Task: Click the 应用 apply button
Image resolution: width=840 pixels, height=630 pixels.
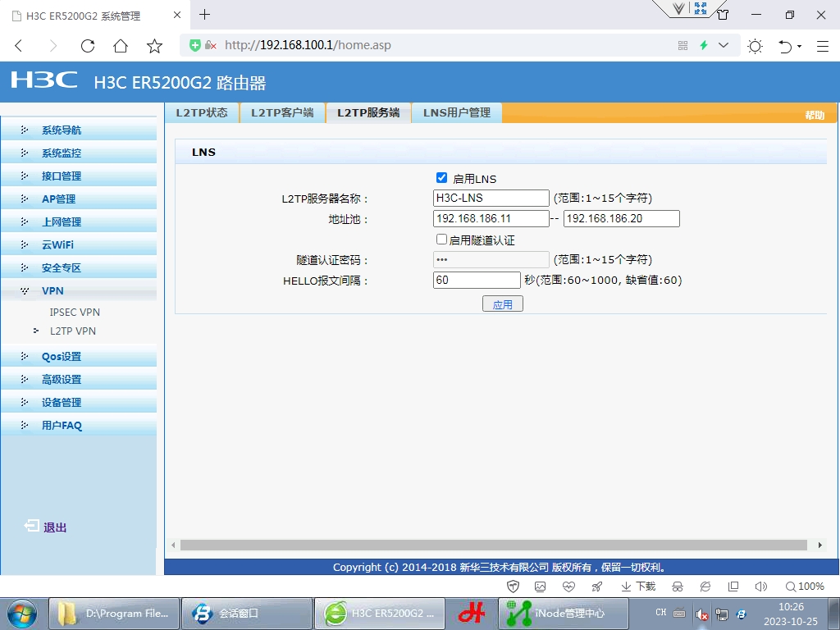Action: 503,304
